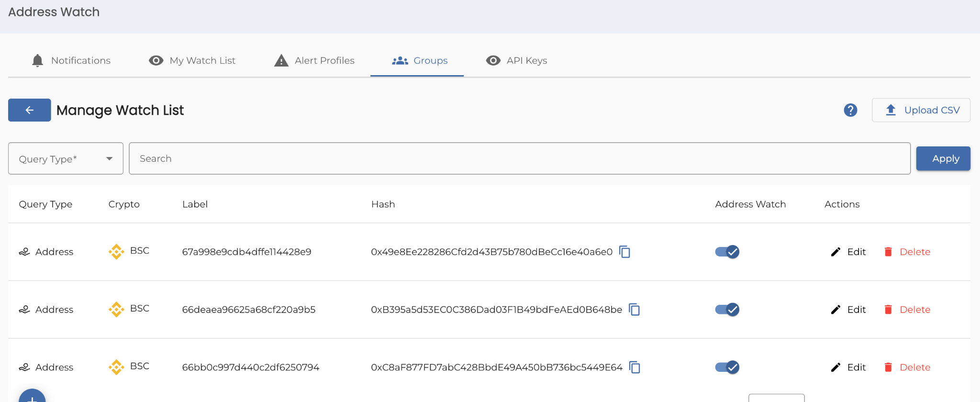Go to the Alert Profiles tab
The image size is (980, 402).
(x=314, y=61)
